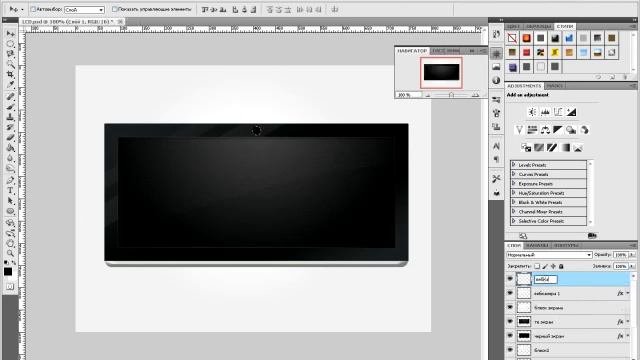640x360 pixels.
Task: Select the Eraser tool
Action: (11, 138)
